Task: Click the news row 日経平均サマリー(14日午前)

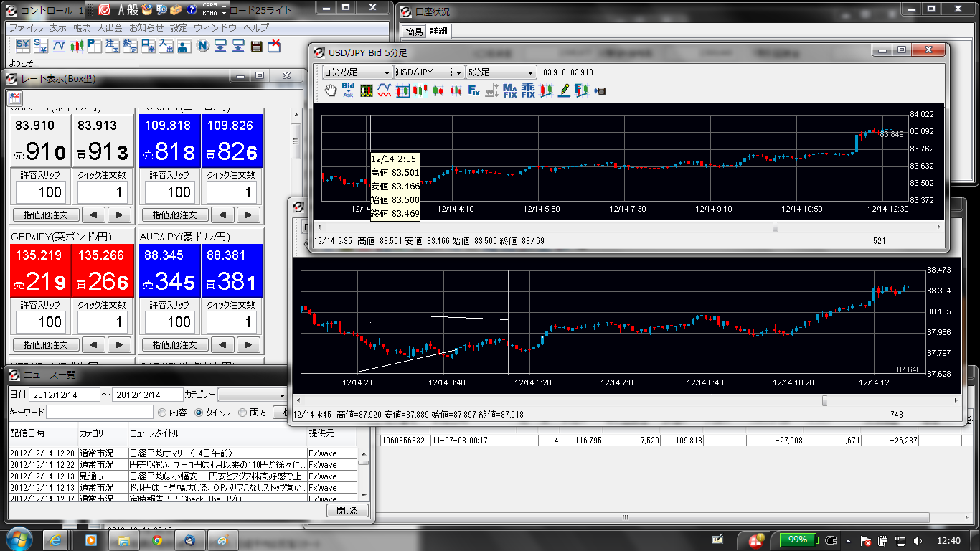Action: click(182, 453)
